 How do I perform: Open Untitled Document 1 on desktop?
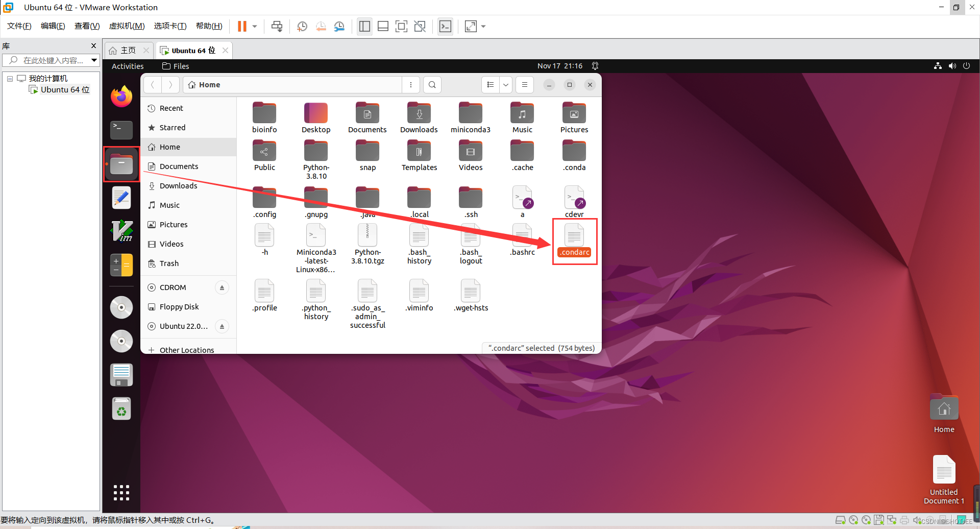(944, 479)
